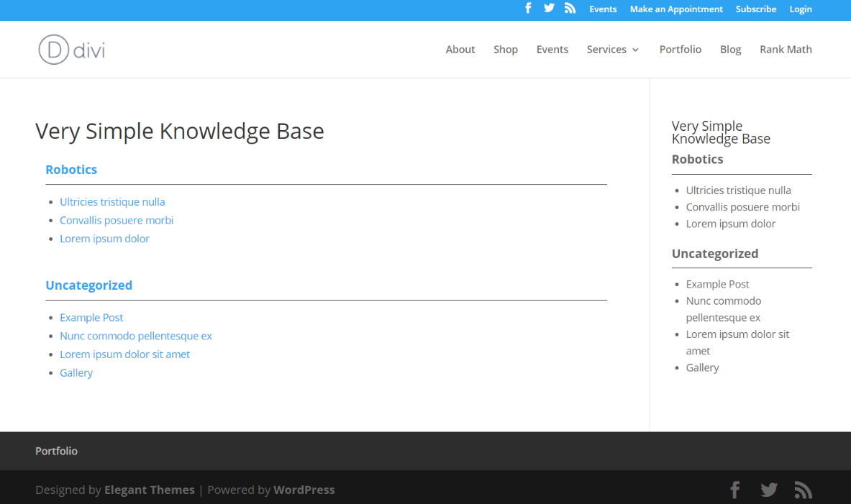Screen dimensions: 851x504
Task: Click the Twitter icon in top bar
Action: click(549, 9)
